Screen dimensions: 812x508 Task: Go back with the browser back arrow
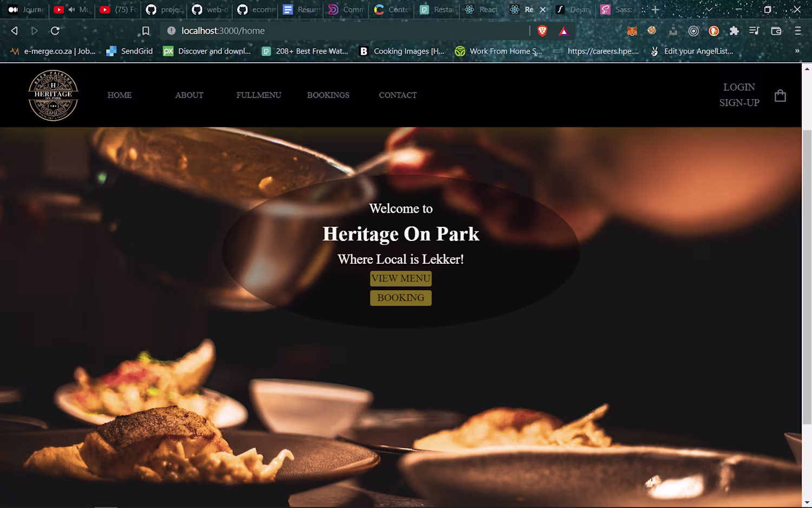(15, 31)
